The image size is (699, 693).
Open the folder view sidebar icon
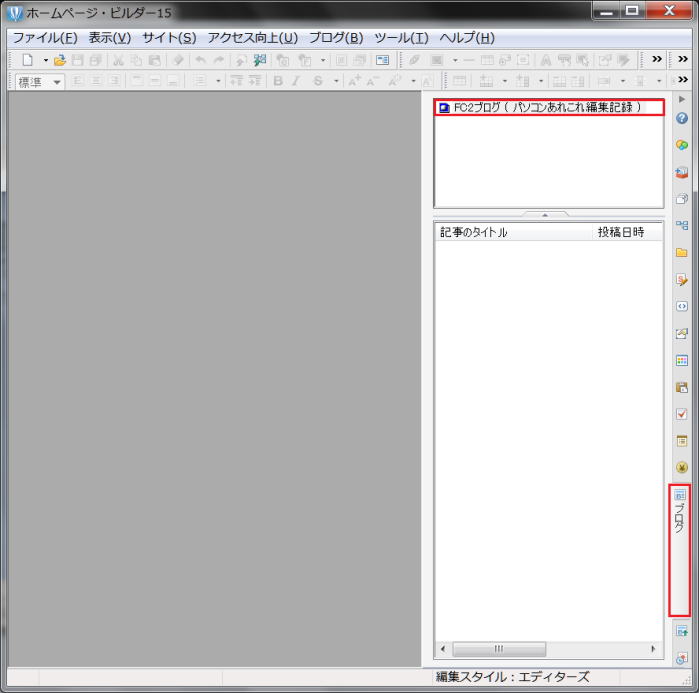point(682,253)
